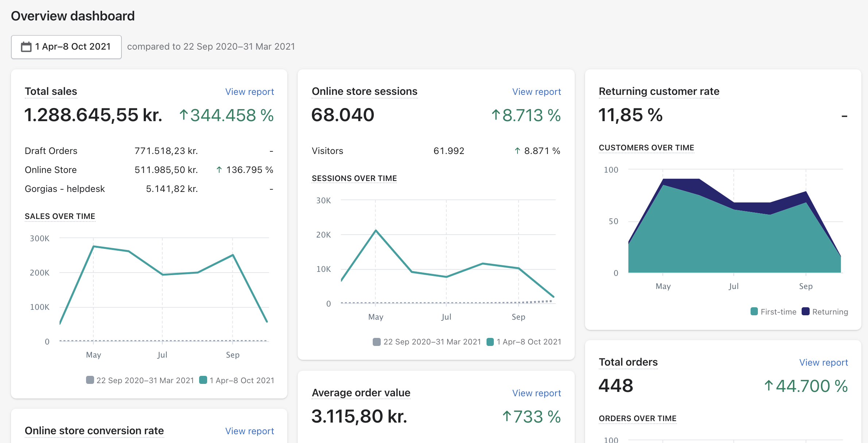Screen dimensions: 868x443
Task: Click the up arrow beside 44.700 % orders
Action: coord(768,385)
